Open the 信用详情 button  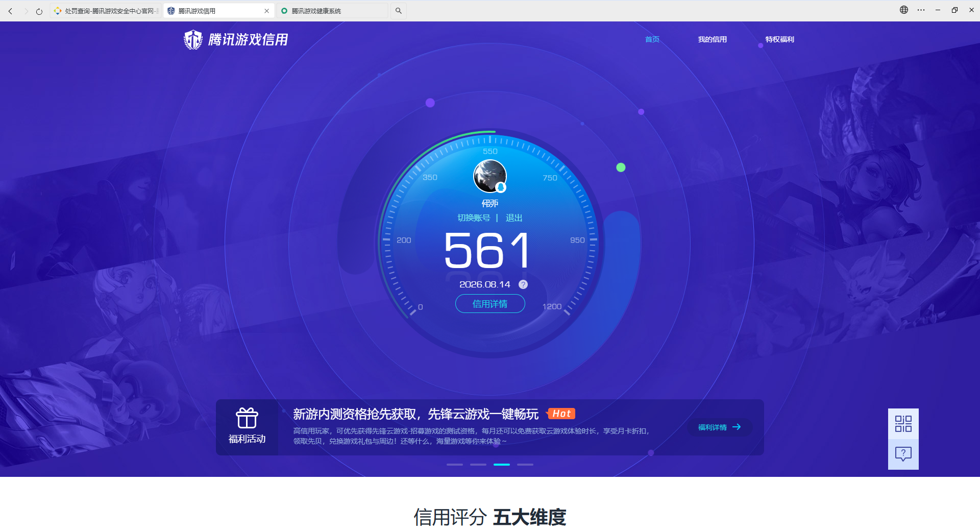click(490, 304)
